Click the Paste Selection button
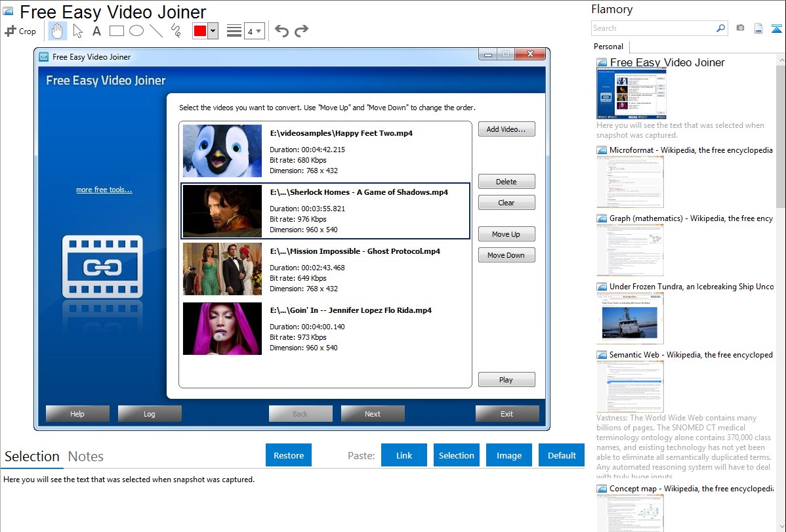Viewport: 786px width, 532px height. (x=456, y=455)
